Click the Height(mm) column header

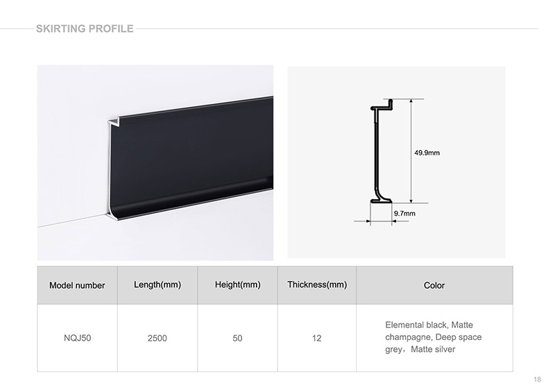coord(238,284)
